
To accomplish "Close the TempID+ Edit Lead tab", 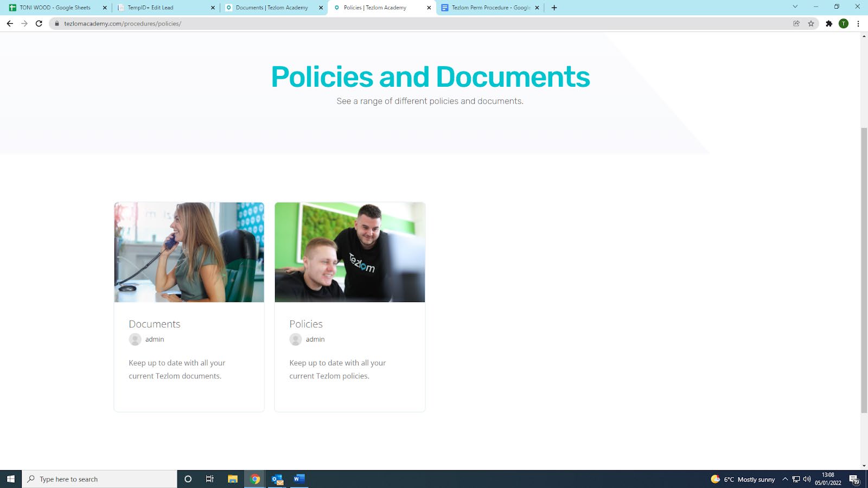I will (213, 8).
